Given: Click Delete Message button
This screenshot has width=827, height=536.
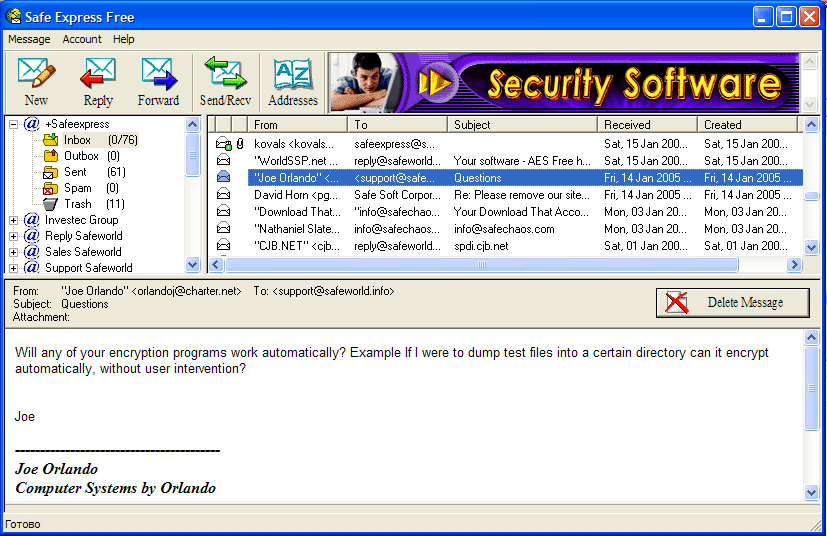Looking at the screenshot, I should (x=733, y=303).
